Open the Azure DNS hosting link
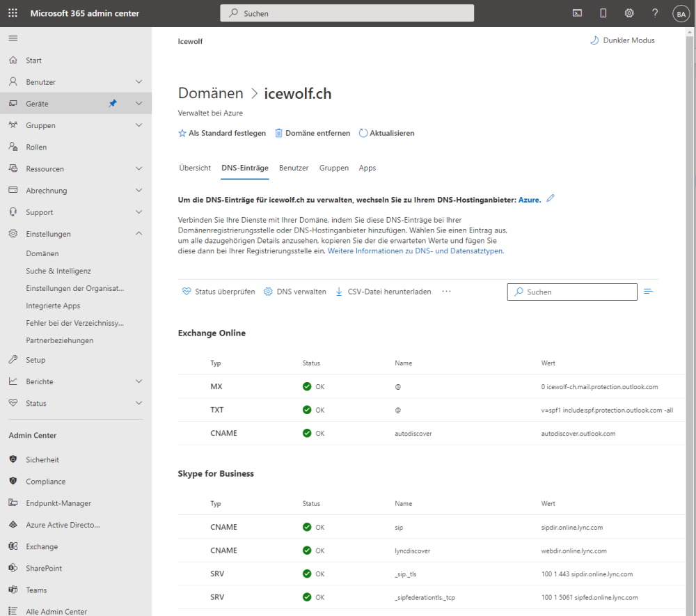The image size is (696, 616). point(530,200)
